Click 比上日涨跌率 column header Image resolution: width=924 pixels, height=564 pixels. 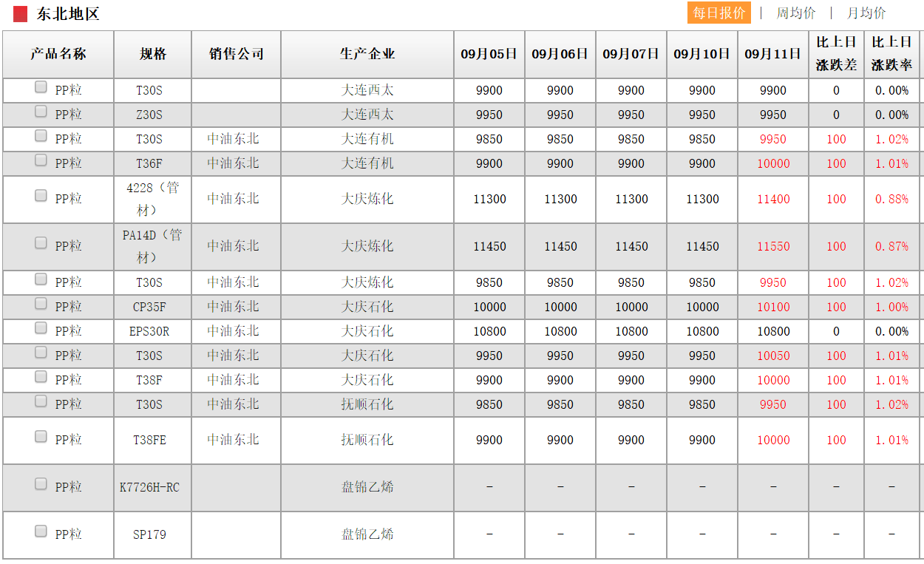[891, 54]
